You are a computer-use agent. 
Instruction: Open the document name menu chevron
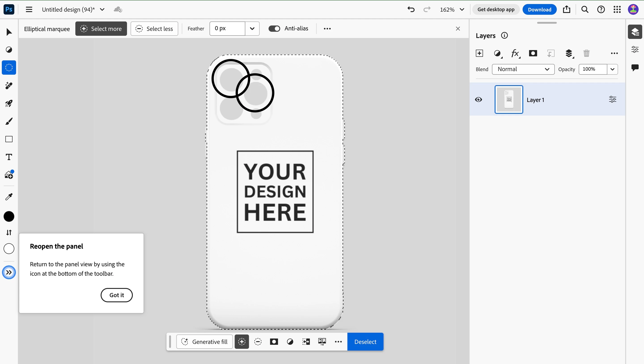pyautogui.click(x=102, y=9)
